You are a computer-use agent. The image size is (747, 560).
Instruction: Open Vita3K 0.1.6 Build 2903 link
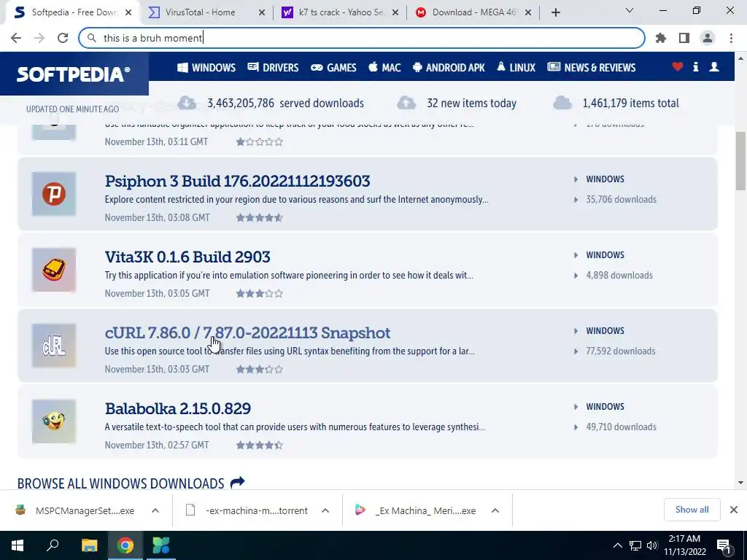187,257
